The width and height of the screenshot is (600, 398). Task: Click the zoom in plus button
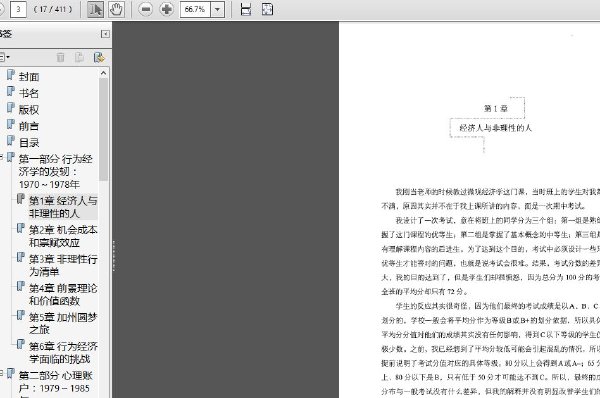pyautogui.click(x=166, y=9)
